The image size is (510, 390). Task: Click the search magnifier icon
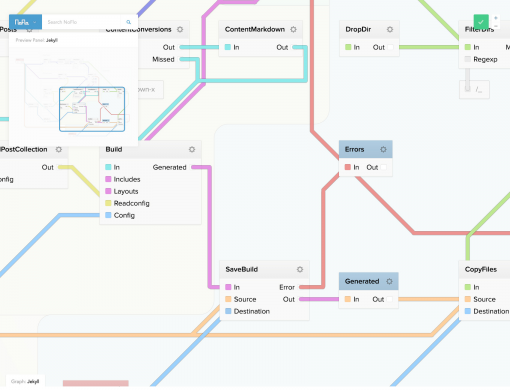point(129,22)
